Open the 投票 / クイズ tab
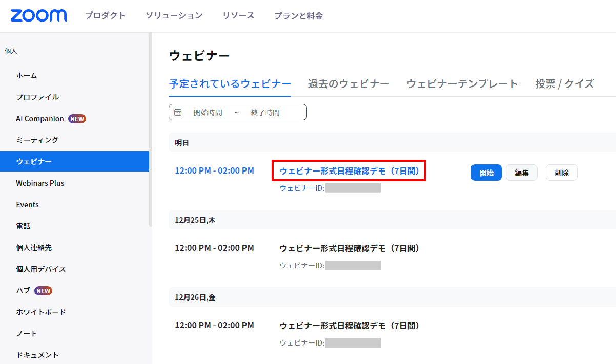616x364 pixels. [564, 84]
